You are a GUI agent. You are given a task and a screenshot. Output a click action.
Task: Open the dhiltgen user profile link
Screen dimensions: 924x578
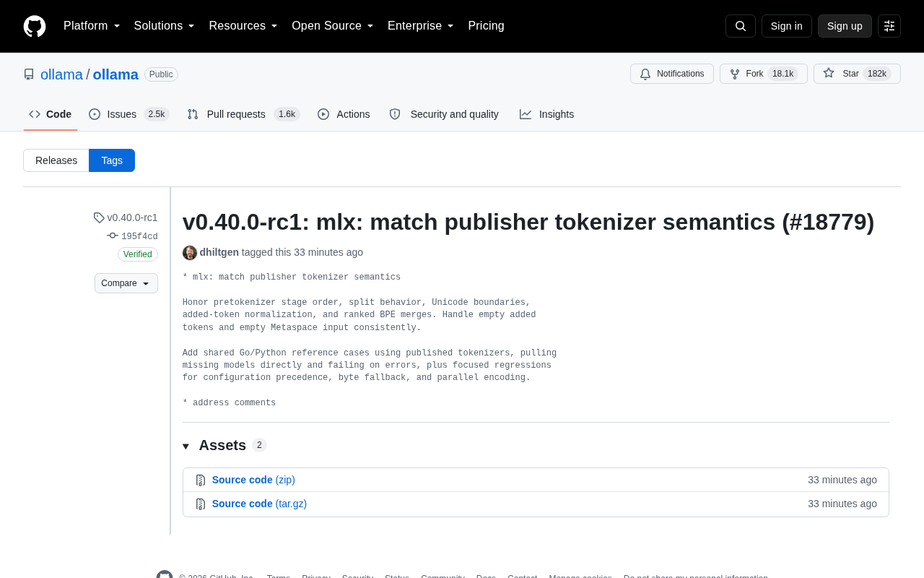[219, 252]
